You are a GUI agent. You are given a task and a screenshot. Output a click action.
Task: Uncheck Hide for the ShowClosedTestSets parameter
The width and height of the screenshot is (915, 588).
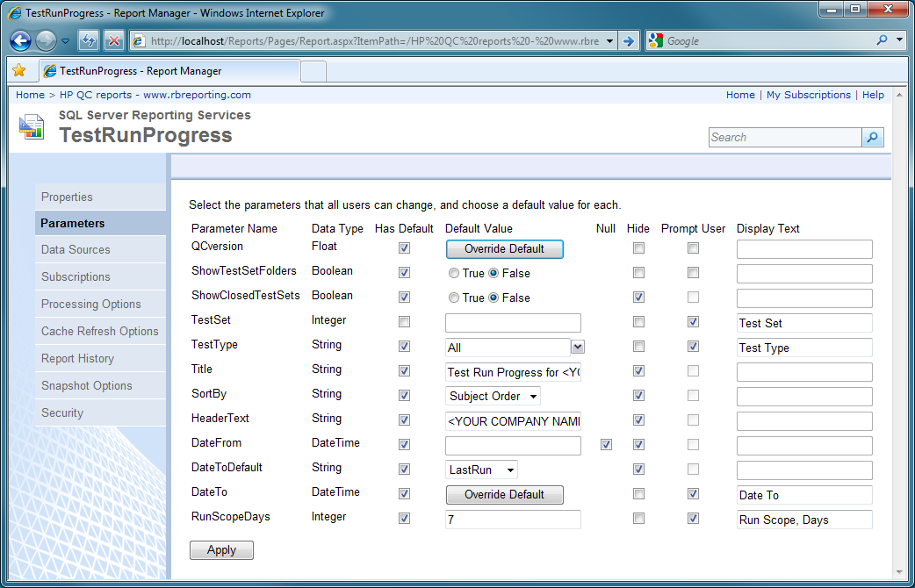(x=638, y=297)
